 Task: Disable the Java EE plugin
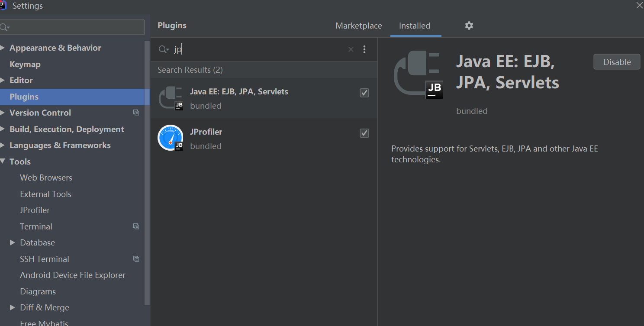[x=617, y=62]
